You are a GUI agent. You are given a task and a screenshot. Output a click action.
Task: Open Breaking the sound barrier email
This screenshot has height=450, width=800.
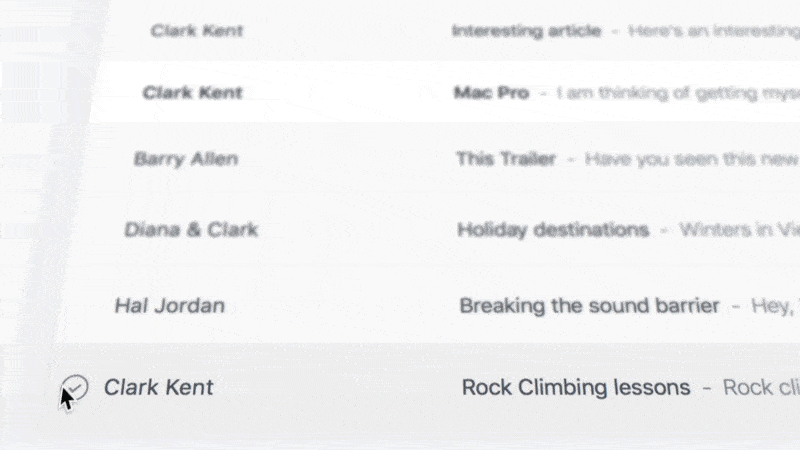(x=588, y=306)
